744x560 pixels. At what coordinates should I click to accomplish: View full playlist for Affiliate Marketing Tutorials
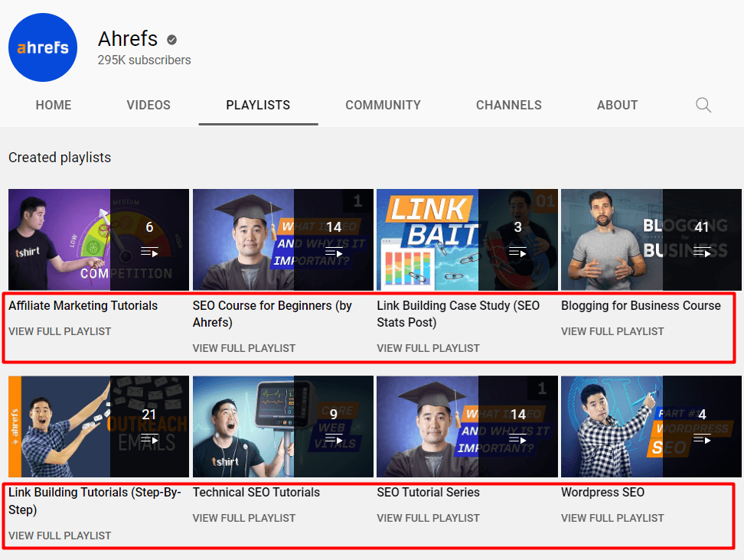[60, 331]
